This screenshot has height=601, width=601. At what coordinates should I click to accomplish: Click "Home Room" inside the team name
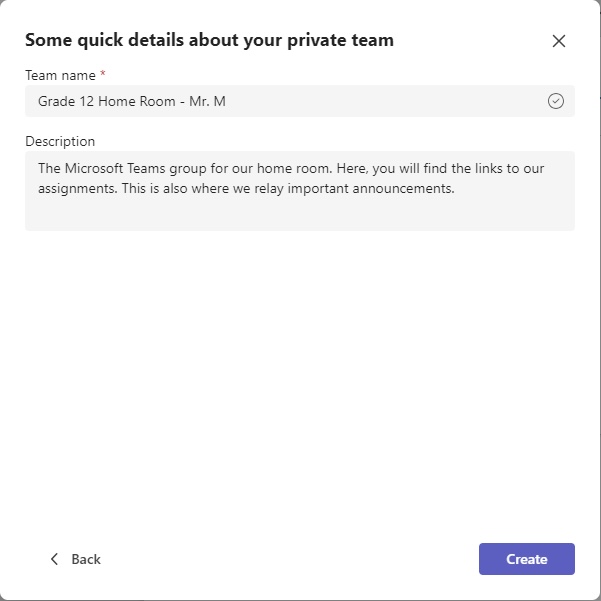137,101
